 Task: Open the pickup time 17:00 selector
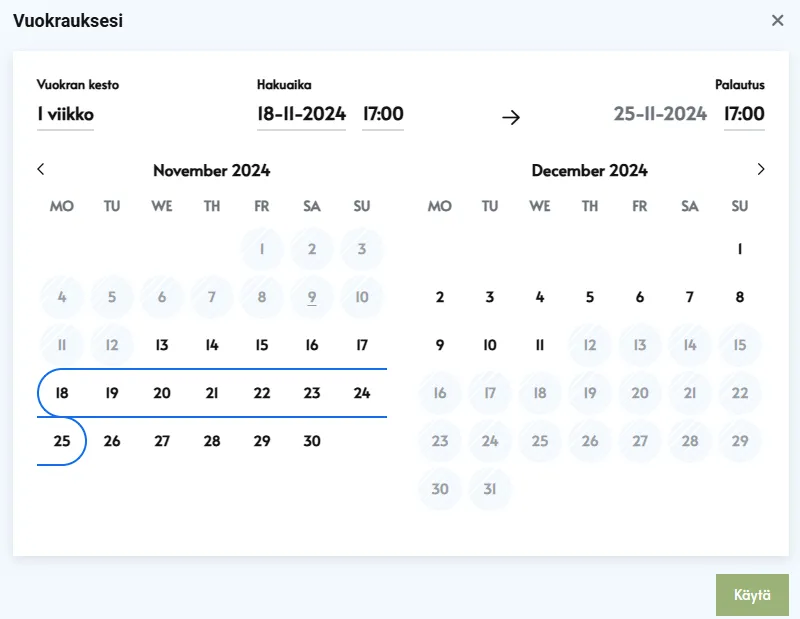coord(383,115)
